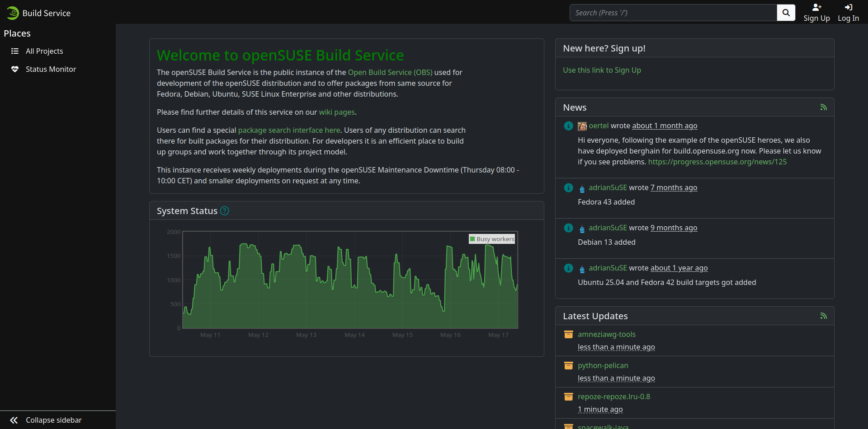Toggle the Busy workers legend swatch

pyautogui.click(x=472, y=239)
